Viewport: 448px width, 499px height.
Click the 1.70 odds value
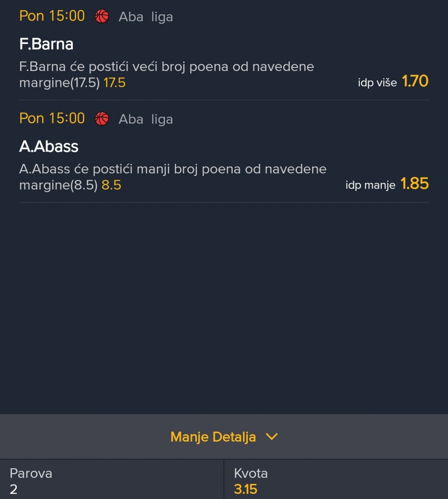click(415, 82)
